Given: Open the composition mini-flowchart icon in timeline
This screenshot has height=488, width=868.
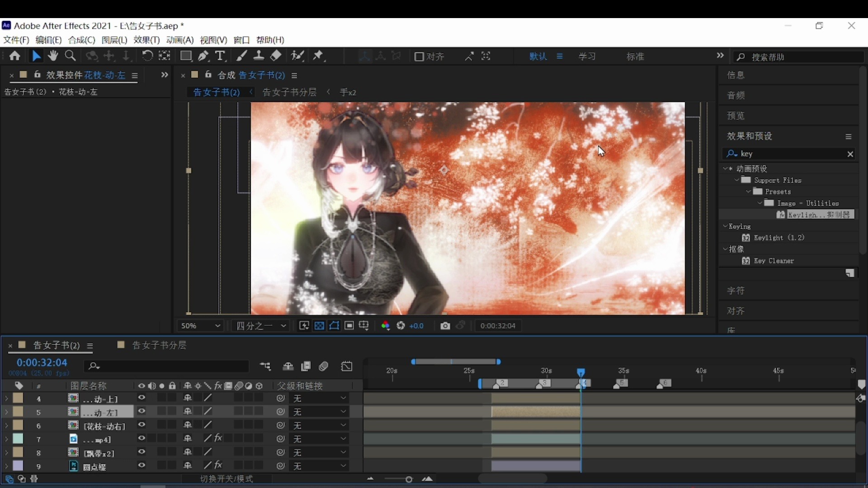Looking at the screenshot, I should click(265, 366).
